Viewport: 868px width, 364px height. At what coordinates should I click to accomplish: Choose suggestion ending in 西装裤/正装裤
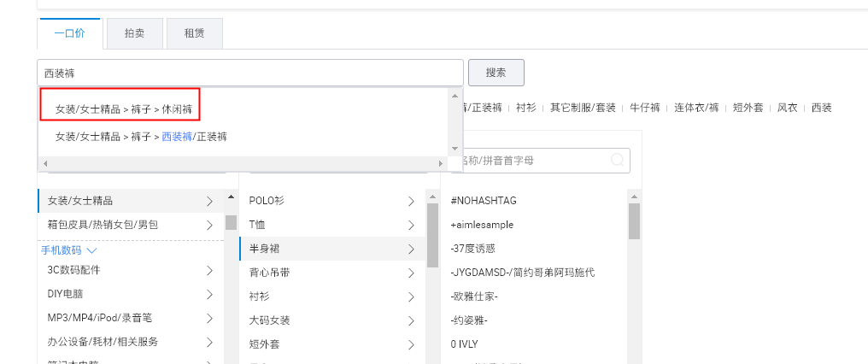pos(141,136)
